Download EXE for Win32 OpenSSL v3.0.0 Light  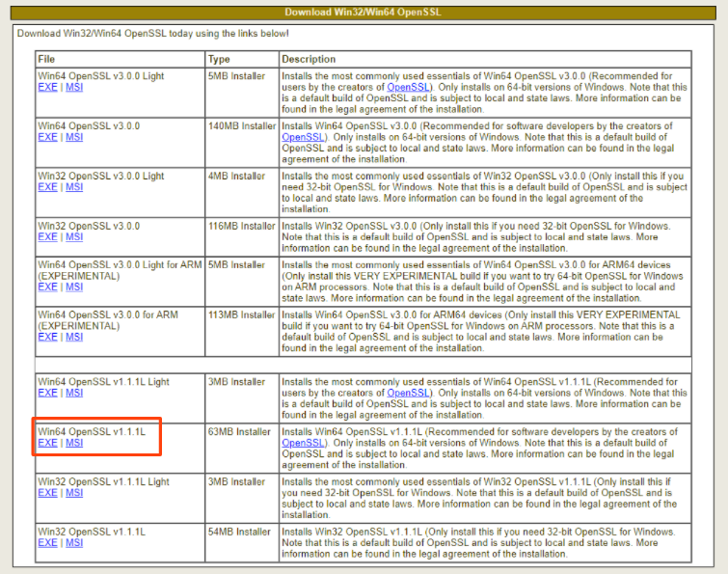48,187
